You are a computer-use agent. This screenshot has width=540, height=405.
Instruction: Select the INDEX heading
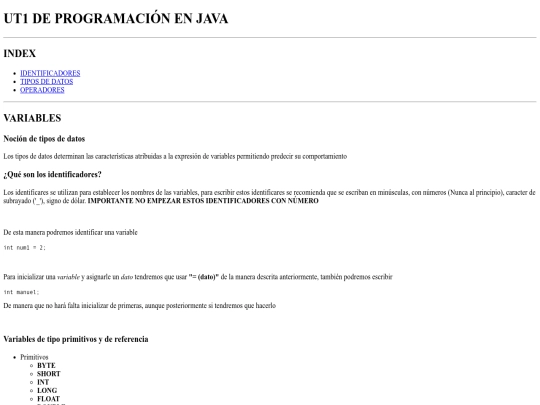click(20, 53)
